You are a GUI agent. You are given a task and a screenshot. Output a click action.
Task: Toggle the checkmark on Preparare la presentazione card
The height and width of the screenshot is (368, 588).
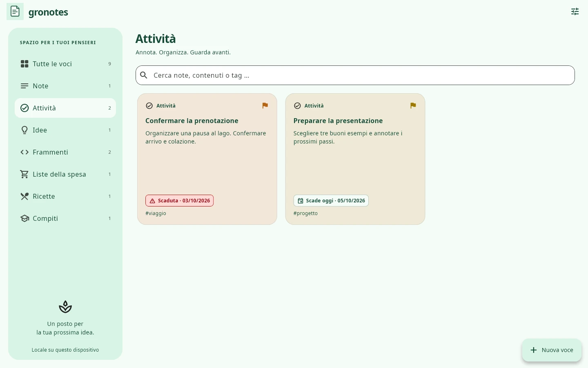click(298, 106)
